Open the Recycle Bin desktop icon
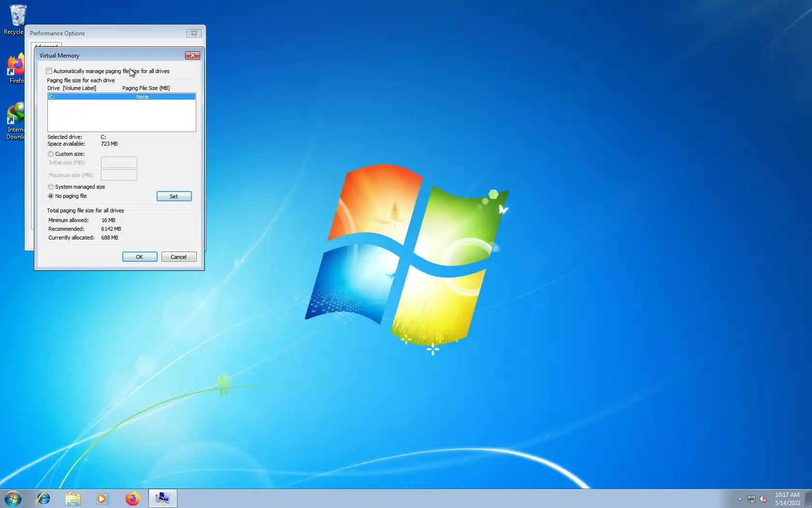 (x=17, y=19)
